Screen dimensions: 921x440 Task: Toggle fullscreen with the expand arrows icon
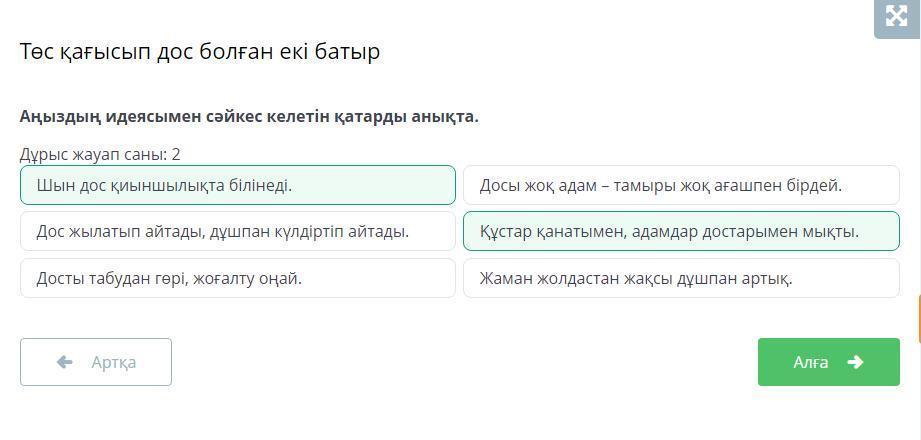pos(896,16)
